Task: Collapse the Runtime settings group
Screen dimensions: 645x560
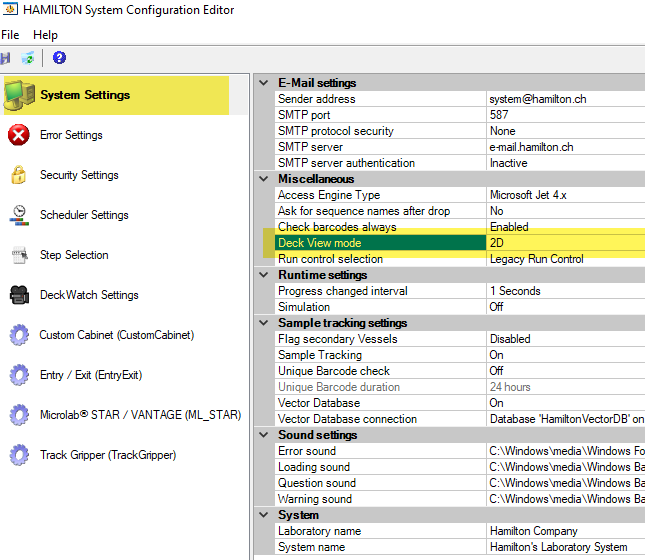Action: [264, 274]
